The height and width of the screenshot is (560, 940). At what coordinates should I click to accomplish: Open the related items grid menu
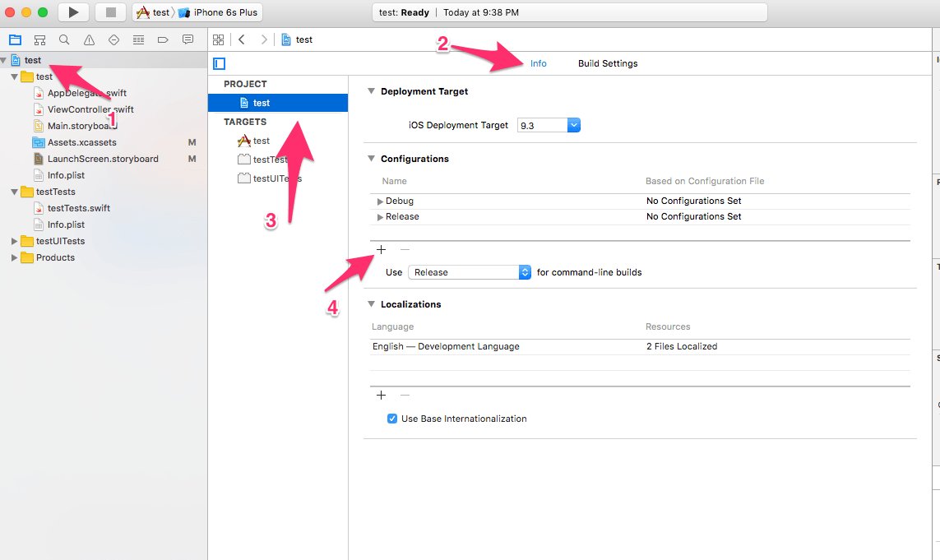[218, 39]
